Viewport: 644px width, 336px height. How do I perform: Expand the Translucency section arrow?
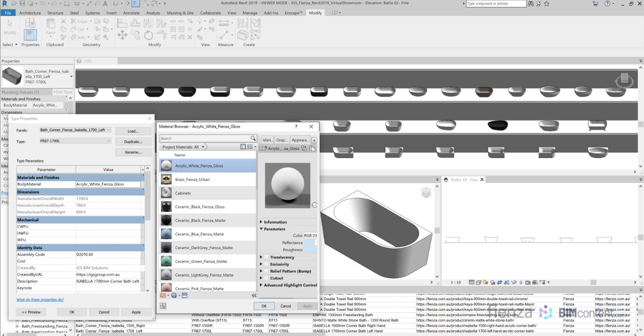click(x=261, y=257)
